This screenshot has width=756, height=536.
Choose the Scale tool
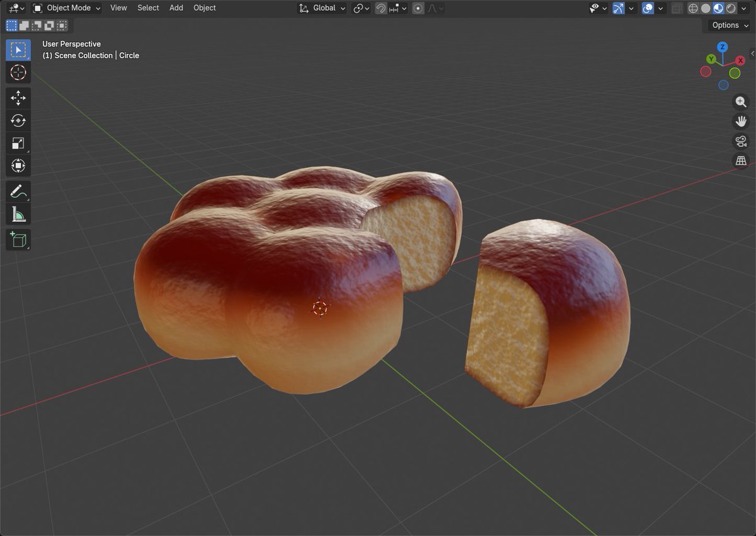18,143
